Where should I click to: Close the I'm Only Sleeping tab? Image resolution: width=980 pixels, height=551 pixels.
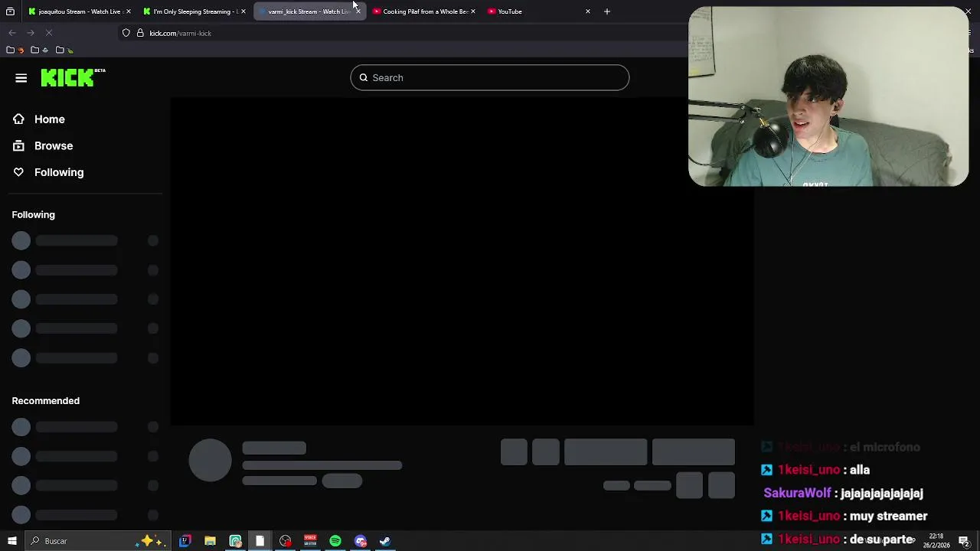pos(243,11)
